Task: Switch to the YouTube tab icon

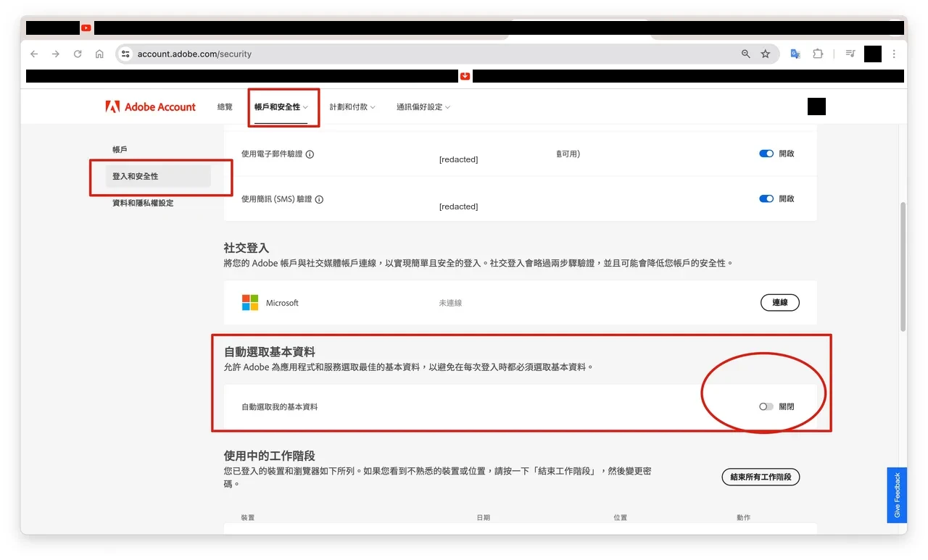Action: (86, 28)
